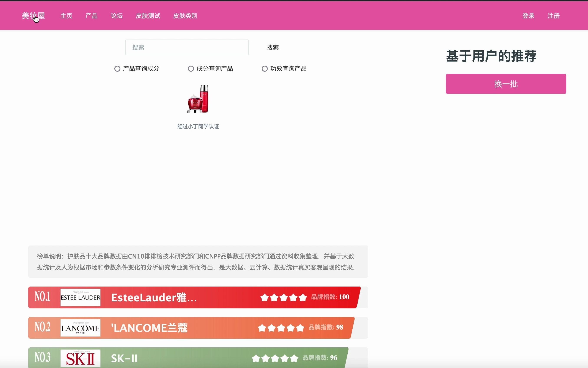Click the SK-II logo image
588x368 pixels.
coord(80,358)
